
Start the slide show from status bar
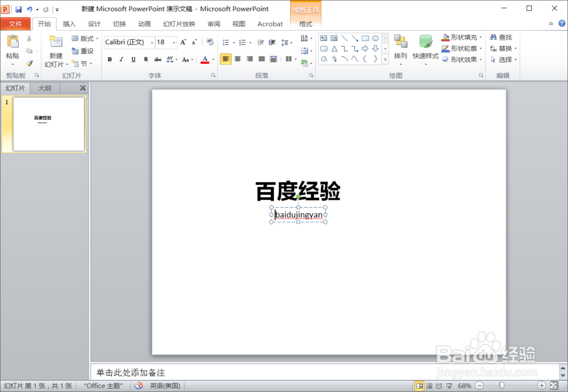449,386
